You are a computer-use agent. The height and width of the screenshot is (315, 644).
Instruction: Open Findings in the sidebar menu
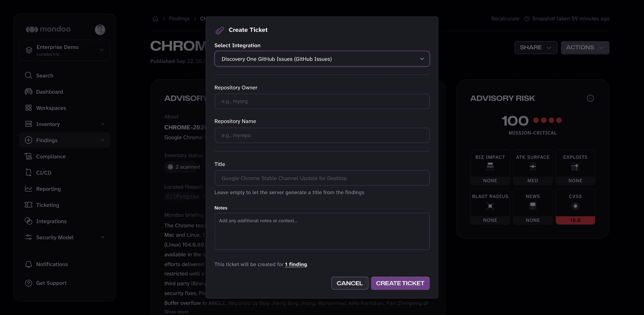coord(65,140)
